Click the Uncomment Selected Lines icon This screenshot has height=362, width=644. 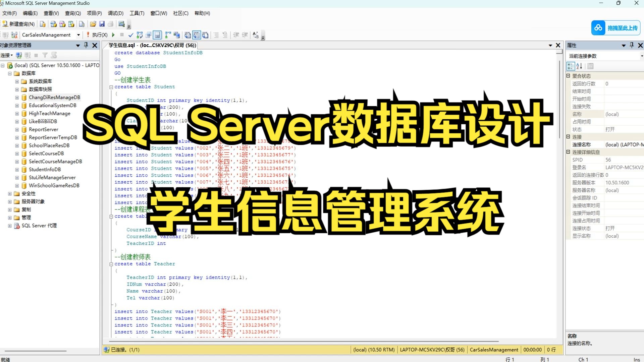225,35
